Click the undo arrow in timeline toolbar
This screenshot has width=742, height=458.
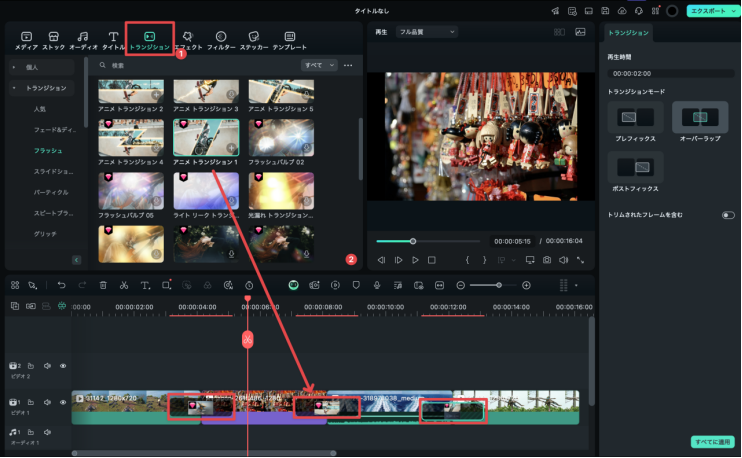pos(61,285)
